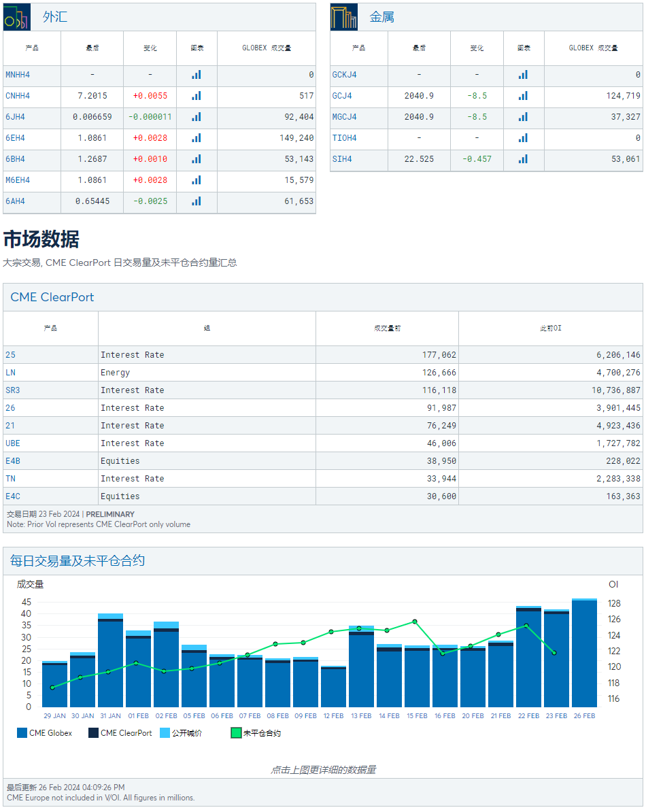Open the chart icon for TIOH4
Image resolution: width=646 pixels, height=812 pixels.
point(524,138)
